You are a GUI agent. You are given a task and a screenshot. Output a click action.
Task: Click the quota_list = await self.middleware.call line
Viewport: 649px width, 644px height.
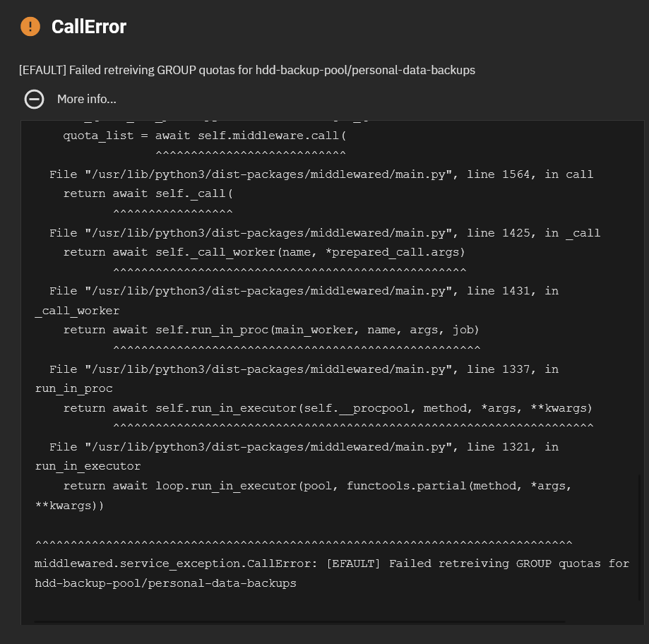click(x=205, y=136)
